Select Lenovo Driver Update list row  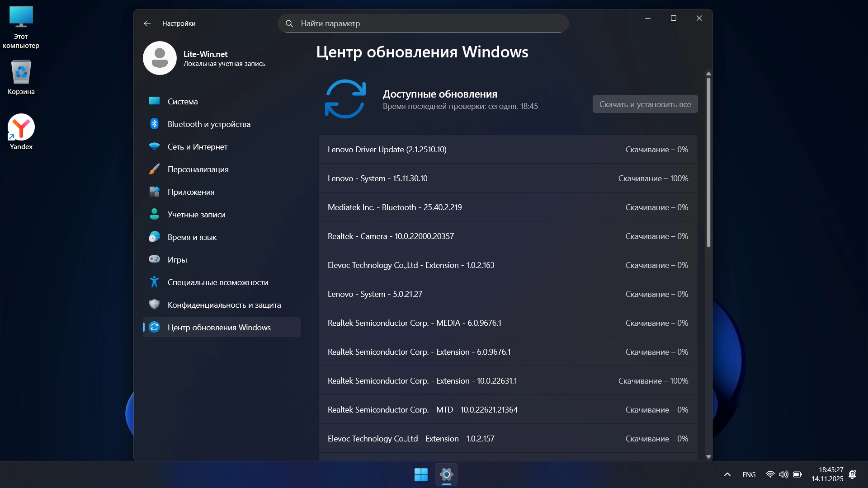click(x=507, y=150)
